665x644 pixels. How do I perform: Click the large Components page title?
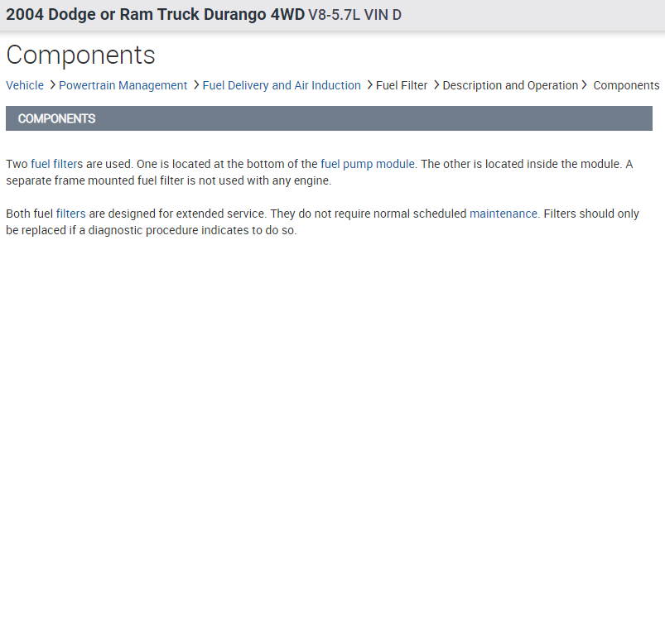(x=80, y=55)
